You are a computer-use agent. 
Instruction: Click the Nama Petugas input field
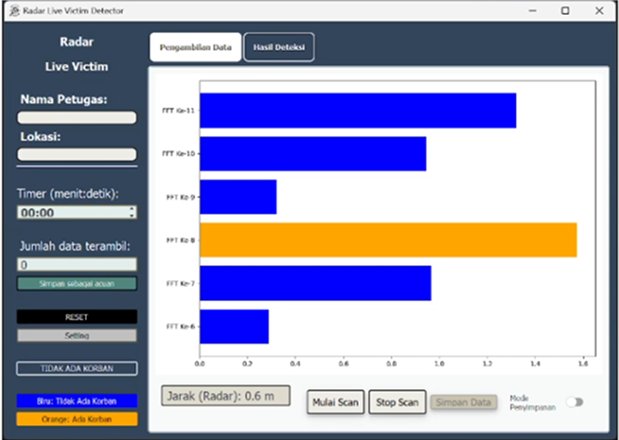pos(77,117)
